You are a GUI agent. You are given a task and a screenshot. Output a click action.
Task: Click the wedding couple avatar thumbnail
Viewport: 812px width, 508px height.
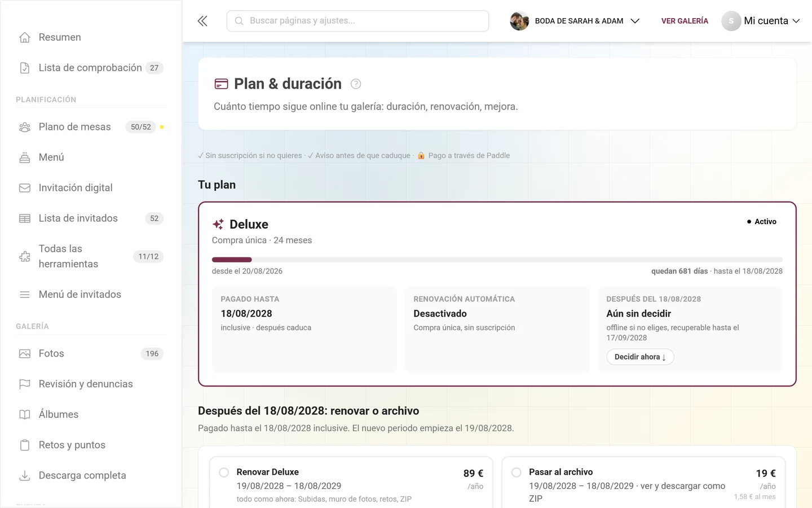519,21
